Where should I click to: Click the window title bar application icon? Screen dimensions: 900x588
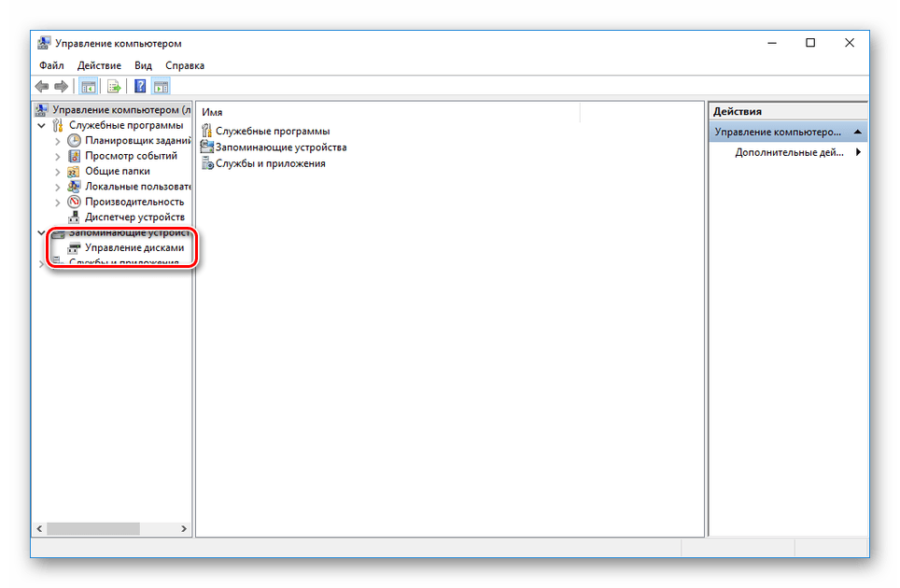point(44,43)
